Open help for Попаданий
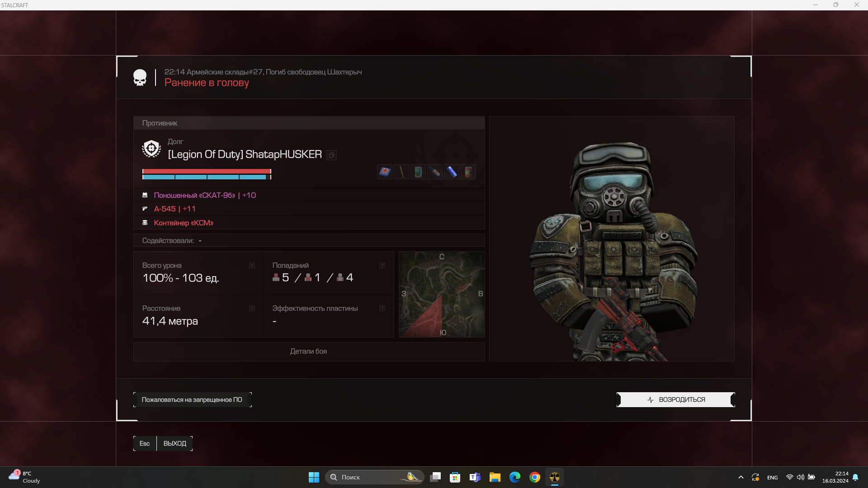 point(382,266)
